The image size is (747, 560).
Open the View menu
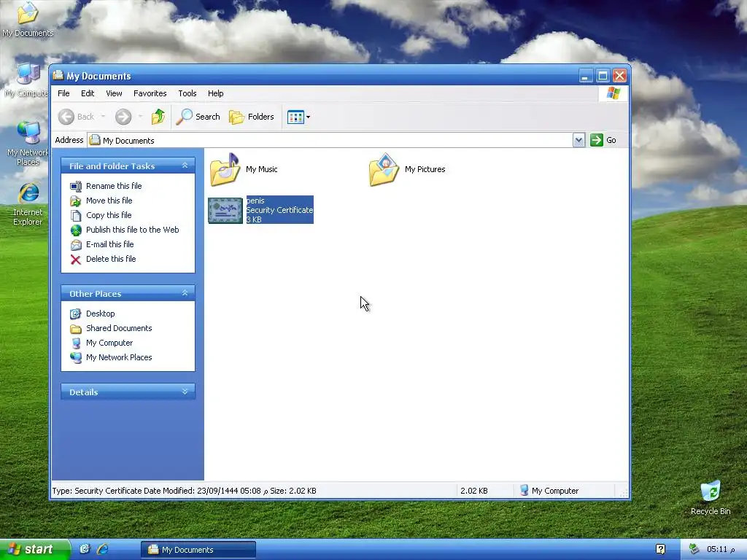coord(114,93)
